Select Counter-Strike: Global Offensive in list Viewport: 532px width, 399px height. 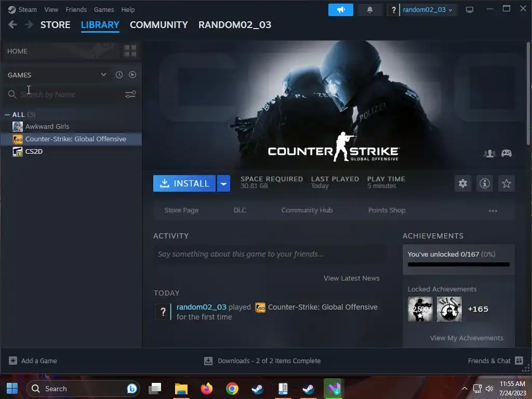pos(71,139)
